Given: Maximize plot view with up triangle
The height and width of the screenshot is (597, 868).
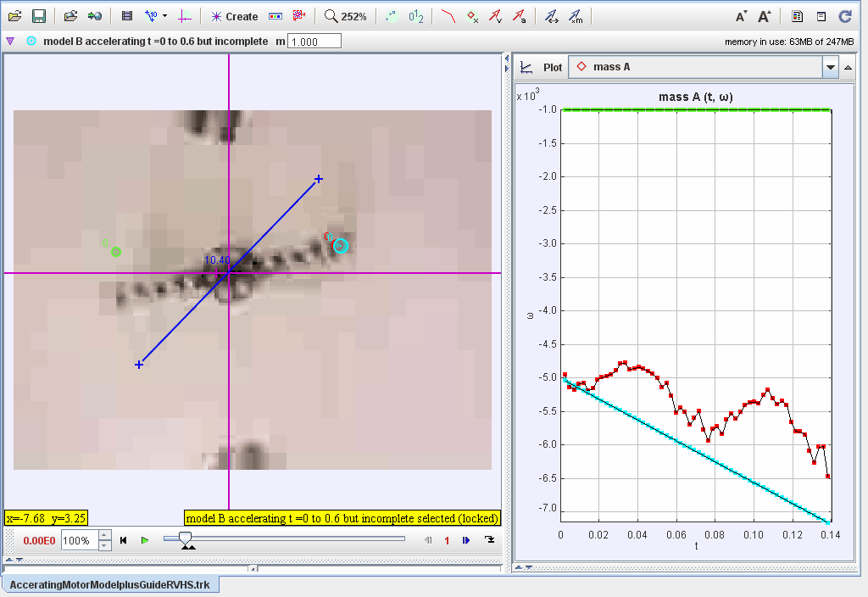Looking at the screenshot, I should pyautogui.click(x=848, y=68).
